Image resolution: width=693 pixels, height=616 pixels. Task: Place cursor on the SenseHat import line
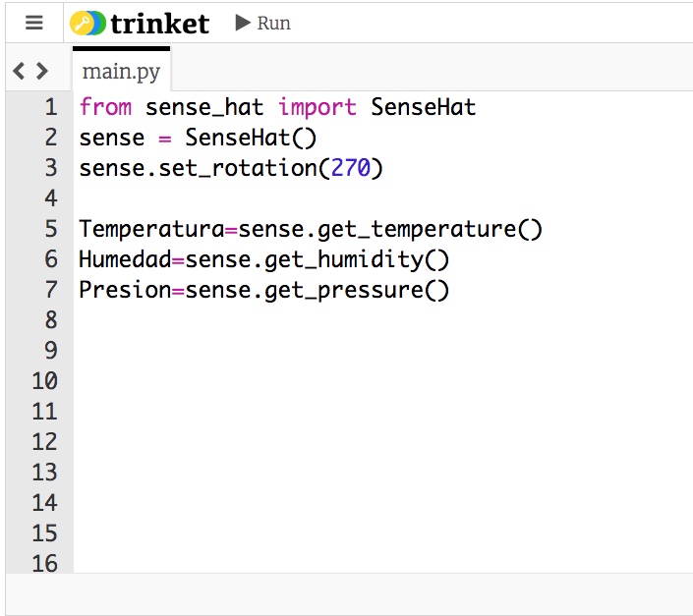pos(277,107)
